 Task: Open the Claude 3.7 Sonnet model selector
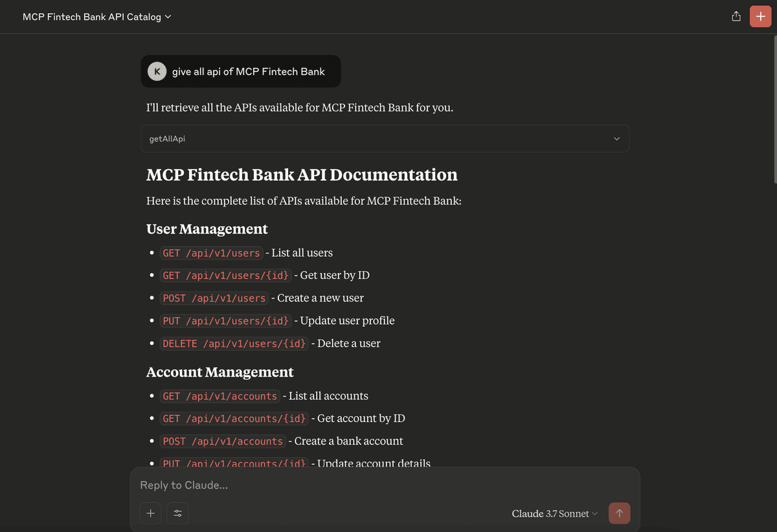coord(555,513)
